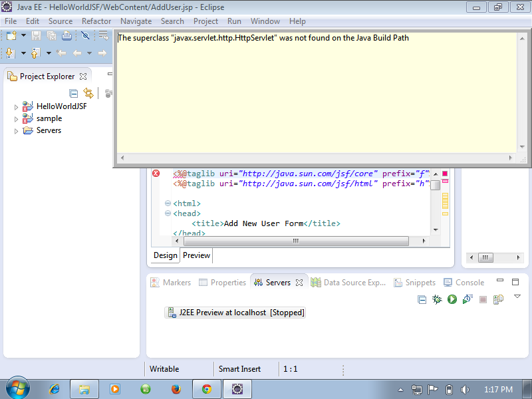Viewport: 532px width, 399px height.
Task: Open the Run menu
Action: pyautogui.click(x=234, y=21)
